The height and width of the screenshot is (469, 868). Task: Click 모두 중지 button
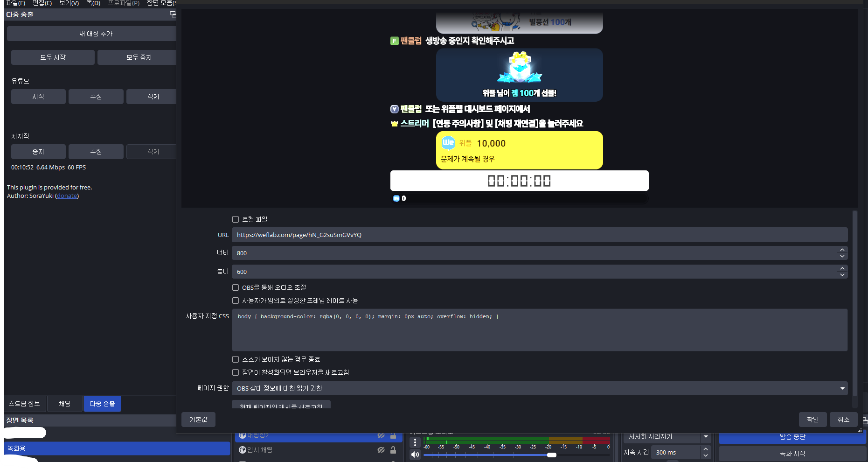tap(137, 57)
